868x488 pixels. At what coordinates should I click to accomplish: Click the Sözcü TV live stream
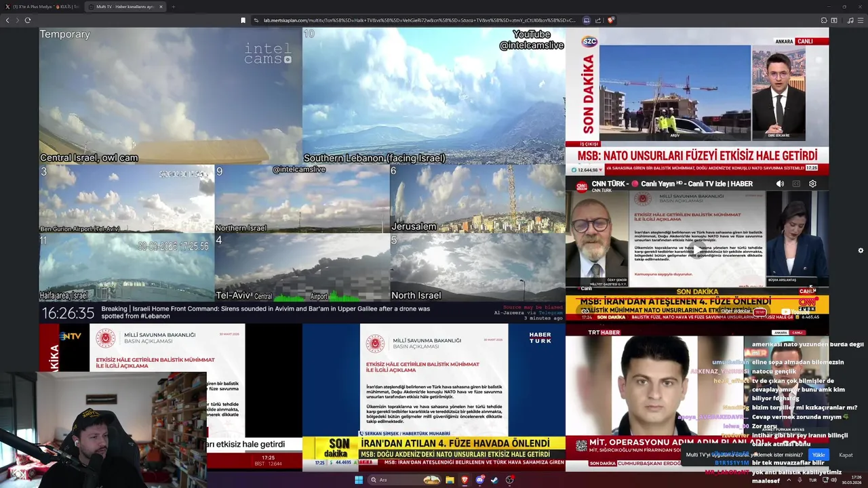point(697,101)
